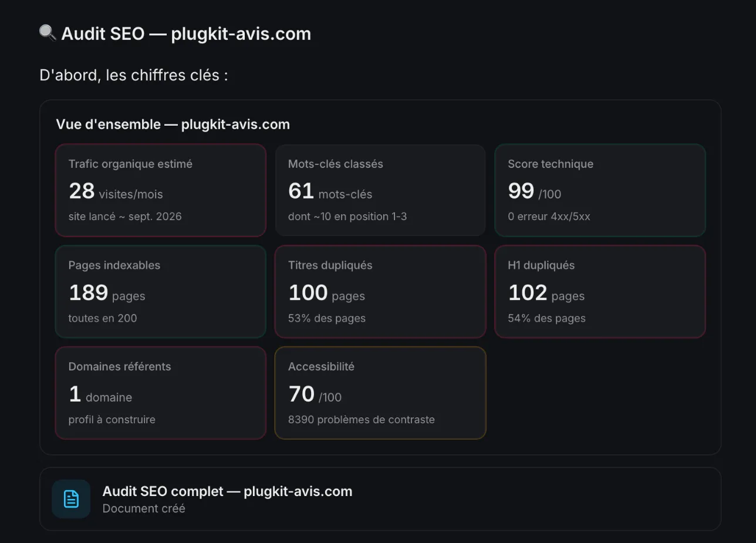Click the note "dont ~10 en position 1-3"

click(347, 217)
